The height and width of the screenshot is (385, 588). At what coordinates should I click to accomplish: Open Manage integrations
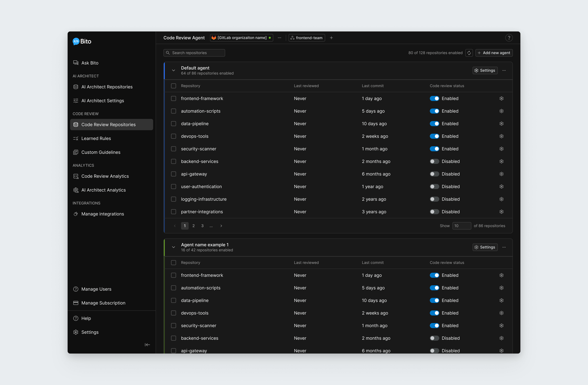pyautogui.click(x=111, y=214)
